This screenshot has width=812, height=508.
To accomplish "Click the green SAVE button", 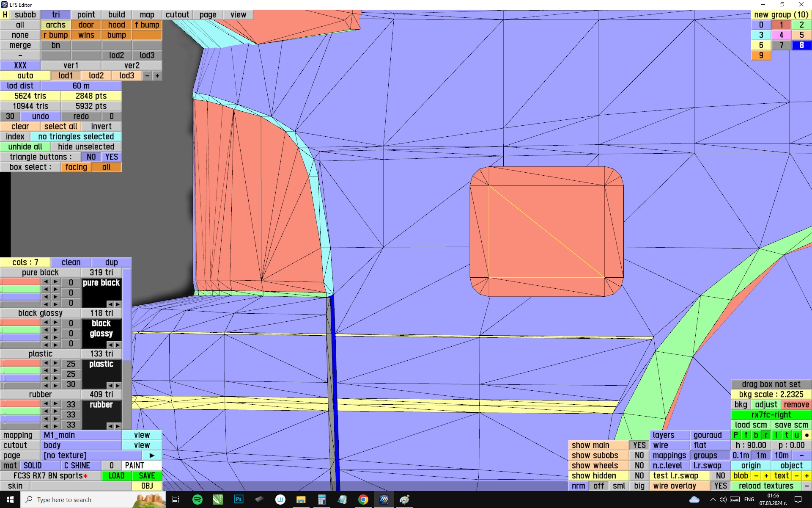I will [147, 475].
